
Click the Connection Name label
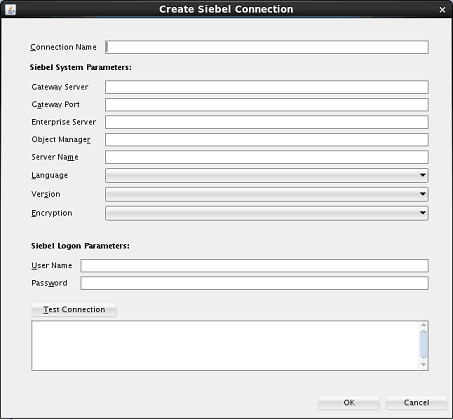coord(63,47)
